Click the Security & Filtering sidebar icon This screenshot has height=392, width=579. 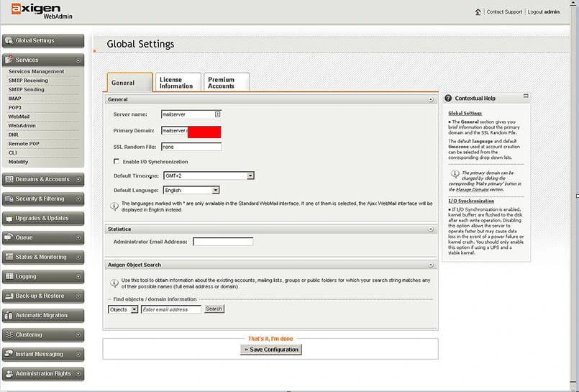coord(9,199)
